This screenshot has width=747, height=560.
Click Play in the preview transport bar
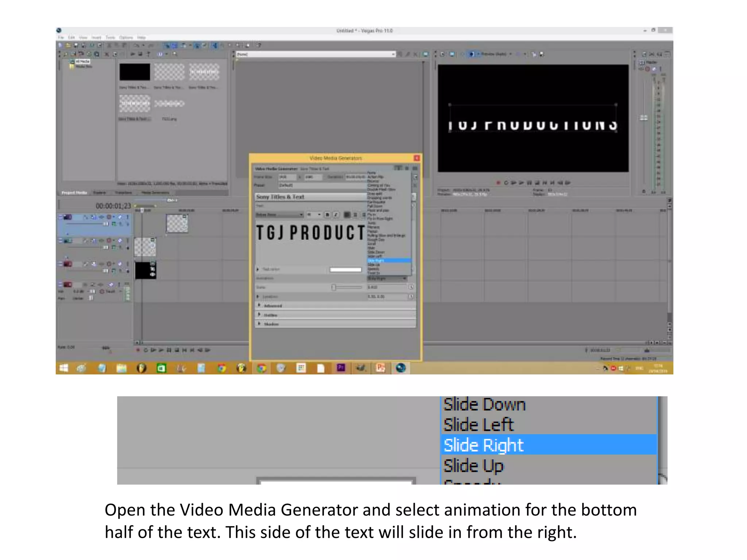point(521,183)
